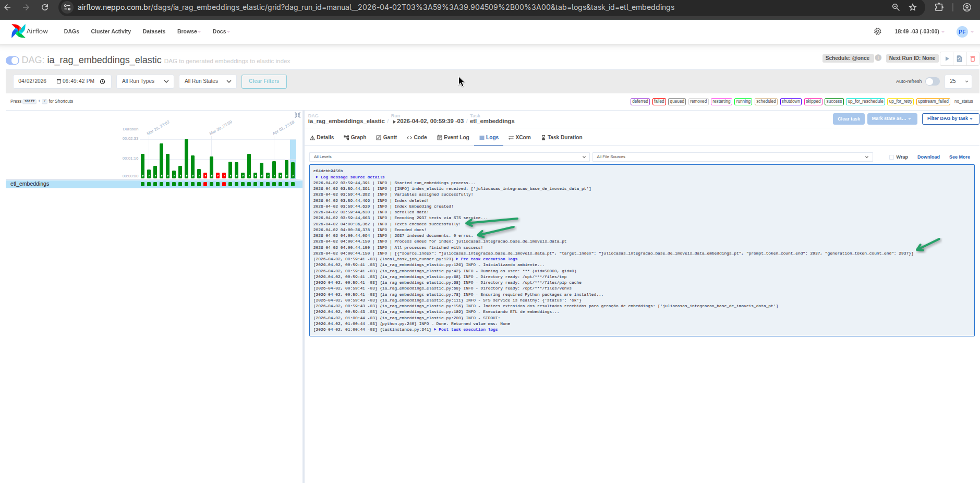Open the Browse menu
The width and height of the screenshot is (980, 483).
tap(188, 32)
